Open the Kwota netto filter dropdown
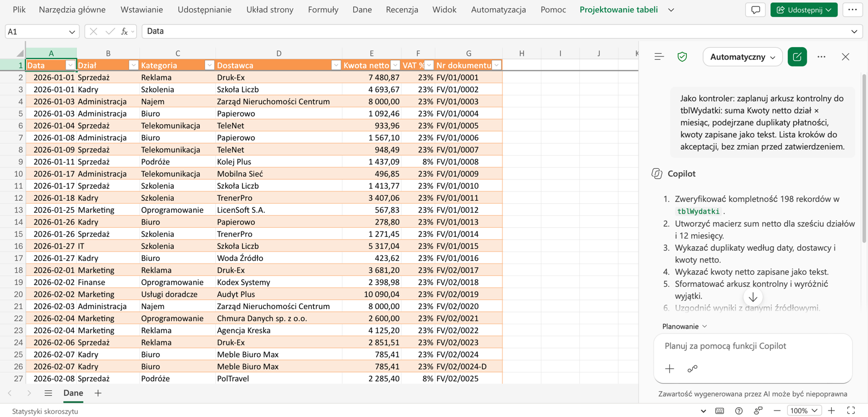The width and height of the screenshot is (868, 417). (395, 65)
